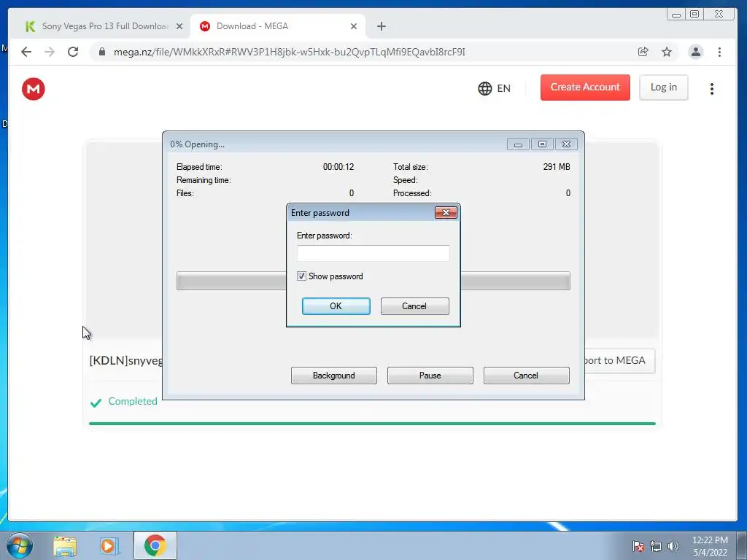Screen dimensions: 747x560
Task: Cancel the Enter password dialog
Action: pos(414,306)
